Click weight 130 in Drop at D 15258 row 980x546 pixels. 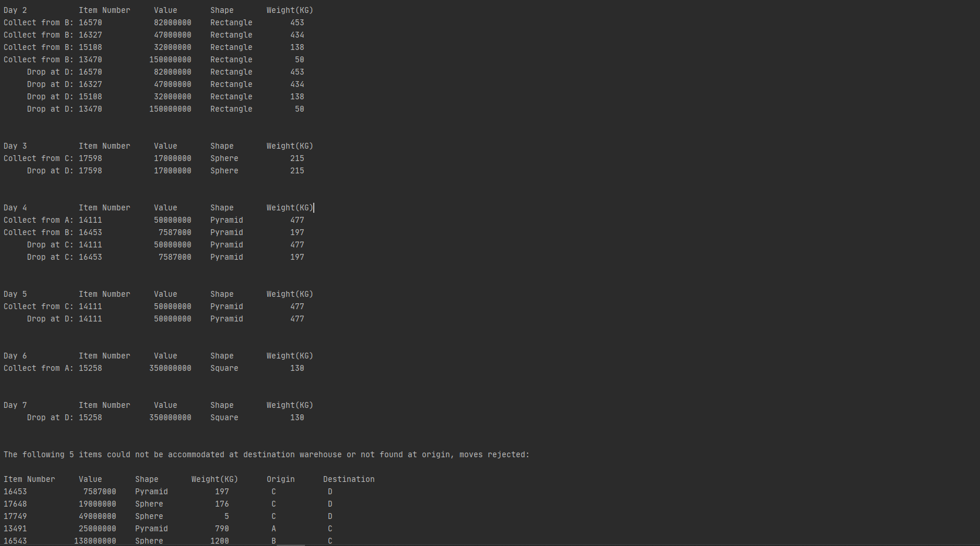297,417
